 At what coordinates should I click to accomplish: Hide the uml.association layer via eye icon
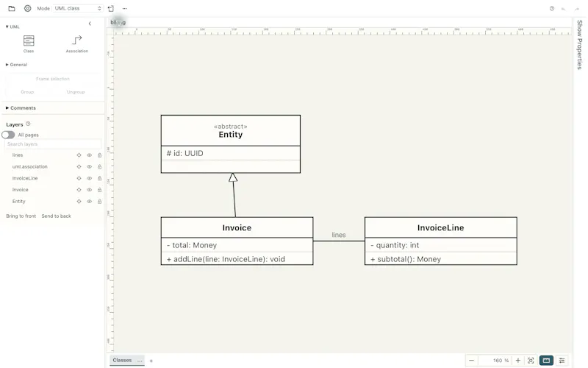point(89,167)
